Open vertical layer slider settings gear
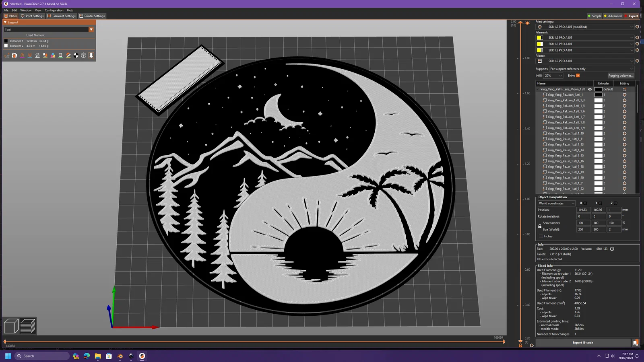 pyautogui.click(x=532, y=346)
